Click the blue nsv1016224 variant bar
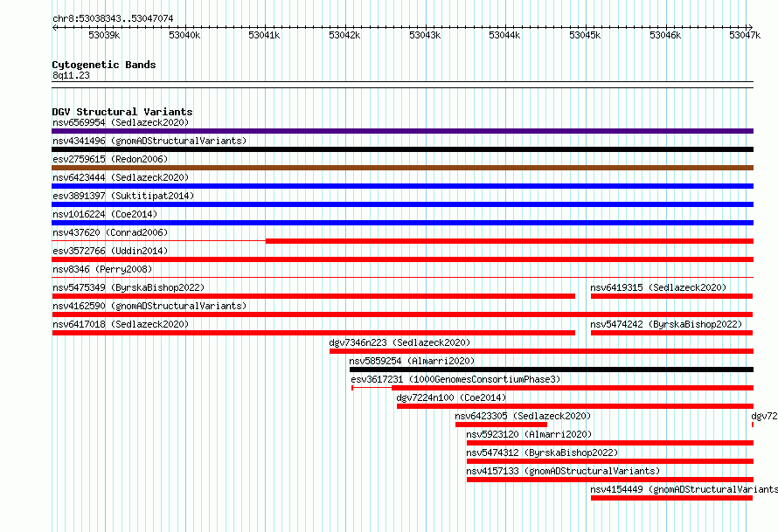778x532 pixels. [402, 223]
